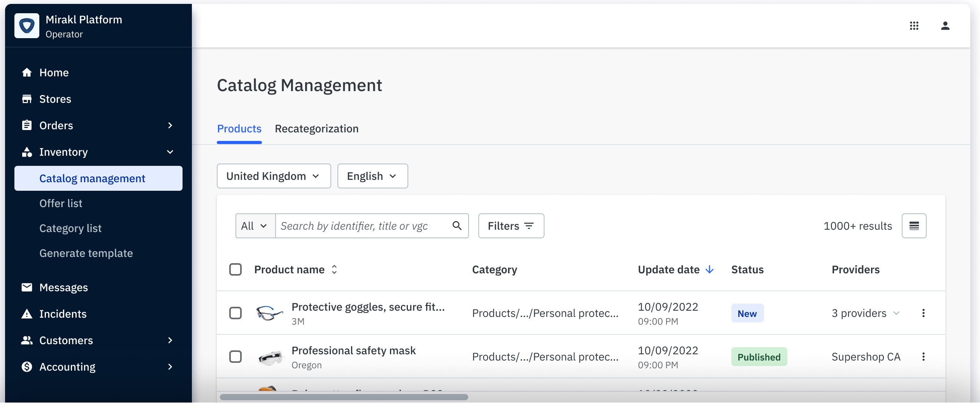Expand the Accounting submenu chevron
This screenshot has width=980, height=408.
(x=170, y=367)
